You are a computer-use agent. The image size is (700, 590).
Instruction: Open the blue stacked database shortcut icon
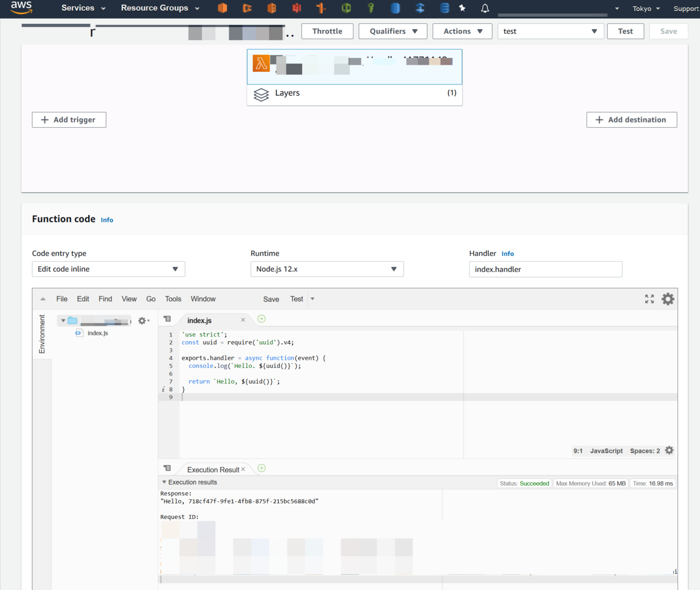click(x=444, y=8)
